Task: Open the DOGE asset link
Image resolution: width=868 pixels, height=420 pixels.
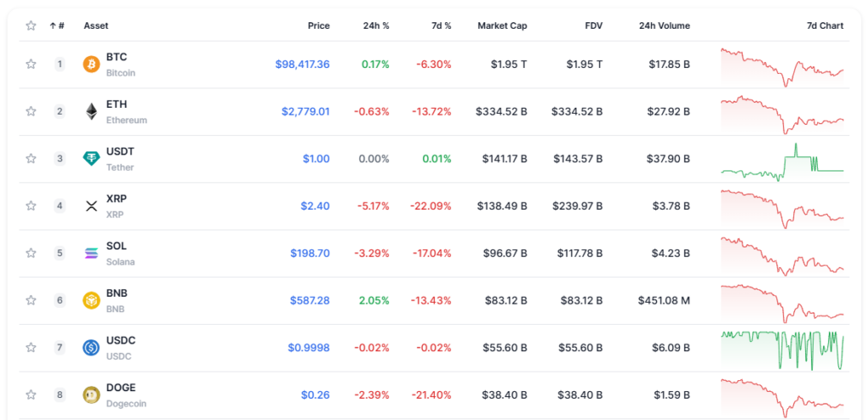Action: (120, 387)
